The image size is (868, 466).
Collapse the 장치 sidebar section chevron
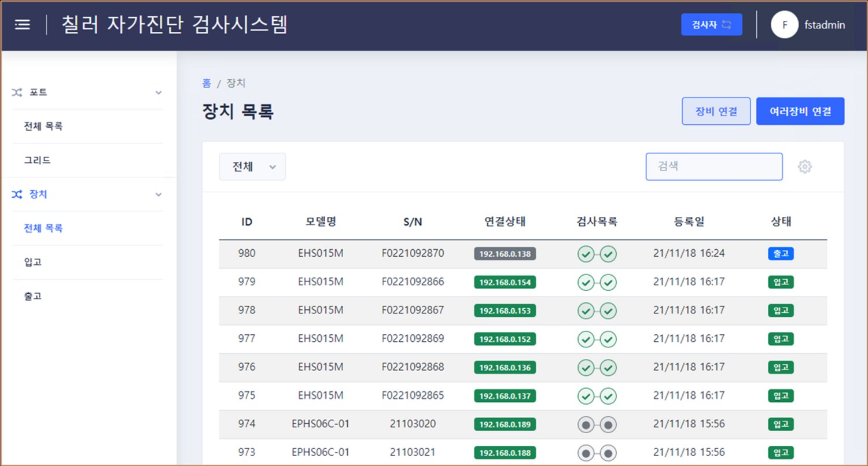coord(159,194)
